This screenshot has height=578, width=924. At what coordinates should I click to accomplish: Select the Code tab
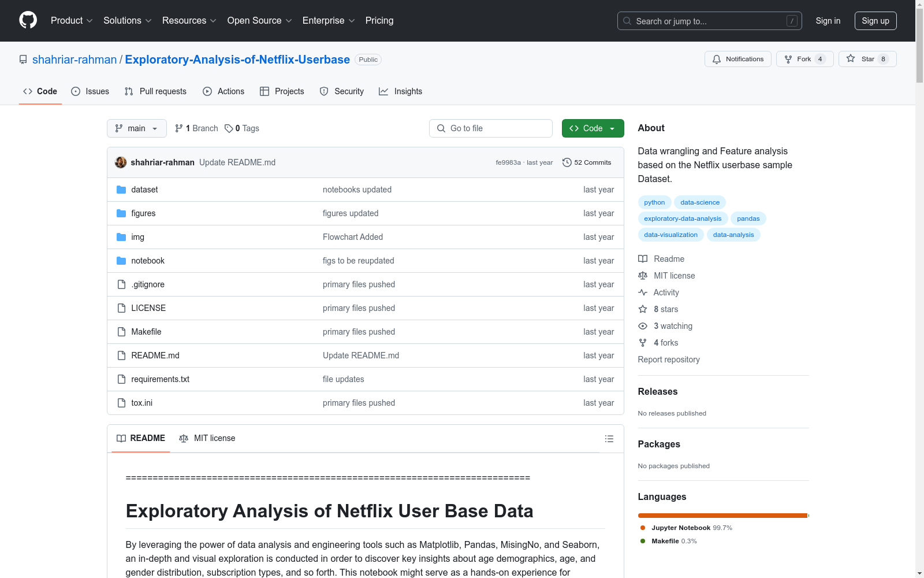tap(40, 91)
